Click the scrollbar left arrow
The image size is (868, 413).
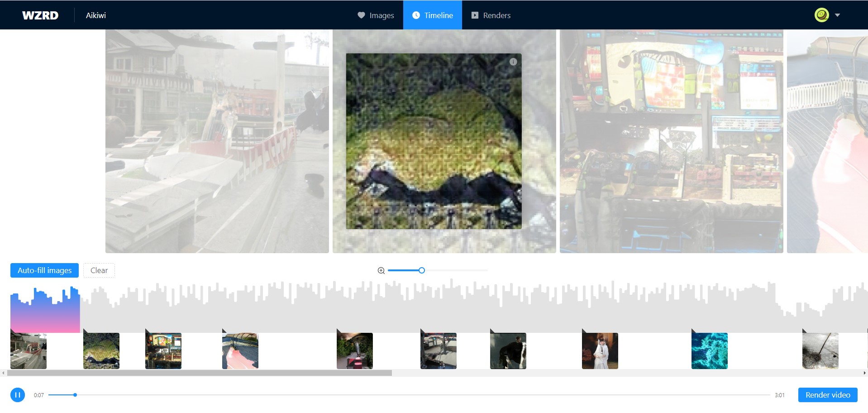pos(3,373)
